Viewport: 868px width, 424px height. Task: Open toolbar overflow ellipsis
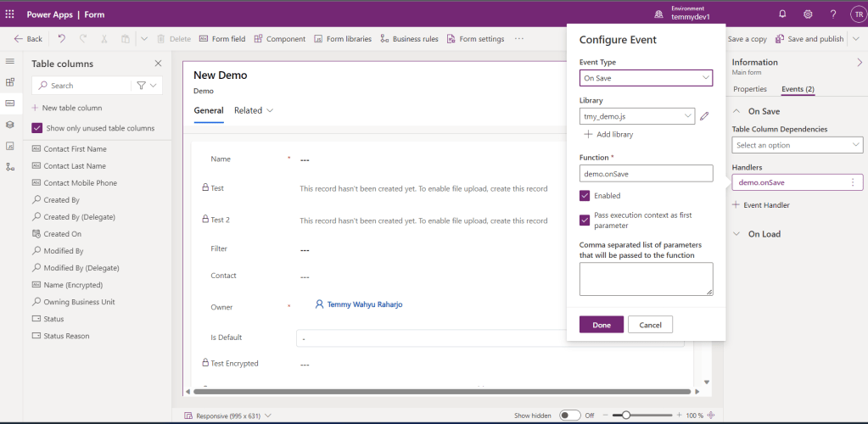point(518,39)
